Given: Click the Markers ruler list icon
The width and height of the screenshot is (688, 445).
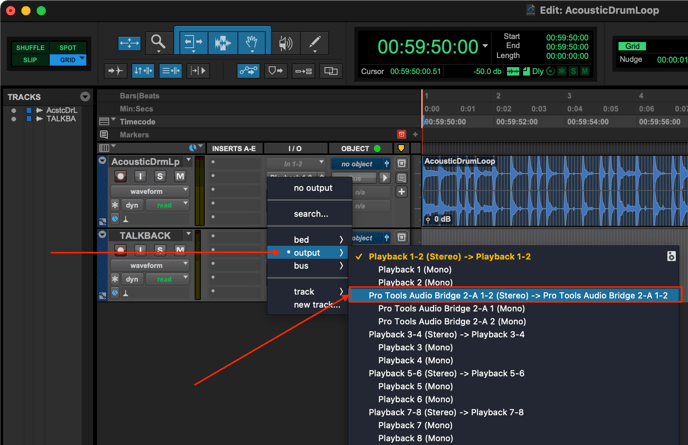Looking at the screenshot, I should [x=104, y=134].
